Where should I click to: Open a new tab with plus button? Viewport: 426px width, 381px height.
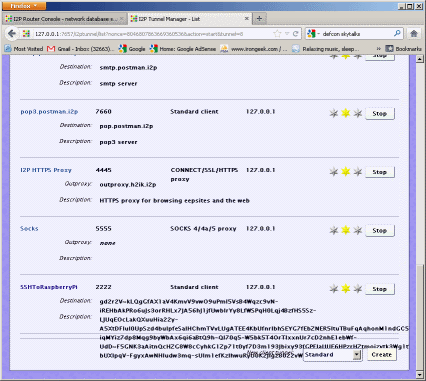(259, 19)
